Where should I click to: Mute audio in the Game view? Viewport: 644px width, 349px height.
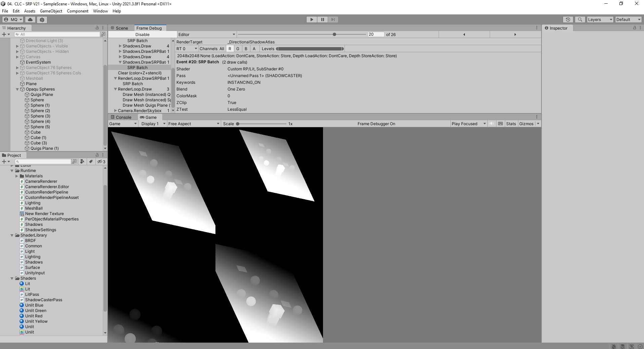(491, 124)
